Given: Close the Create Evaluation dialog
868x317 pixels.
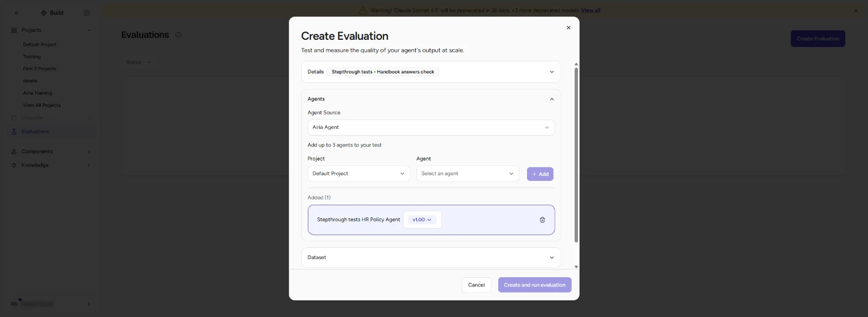Looking at the screenshot, I should click(568, 28).
